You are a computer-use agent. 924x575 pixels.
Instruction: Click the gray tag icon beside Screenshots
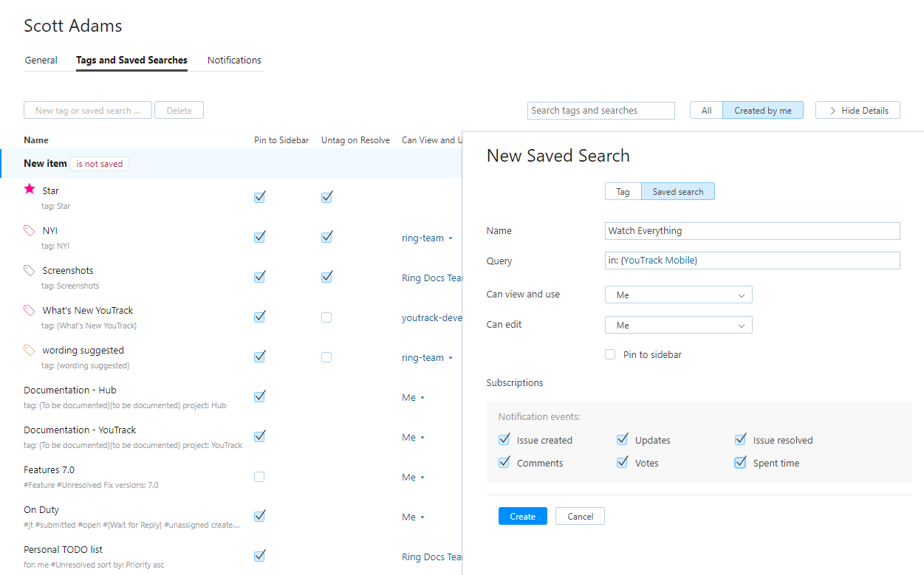click(30, 270)
